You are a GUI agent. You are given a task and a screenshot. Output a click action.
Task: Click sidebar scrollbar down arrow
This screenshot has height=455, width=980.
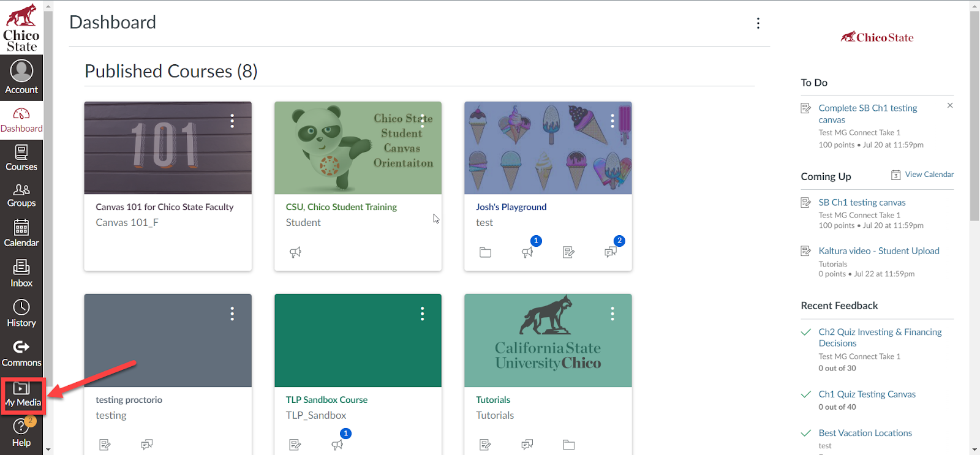(48, 449)
